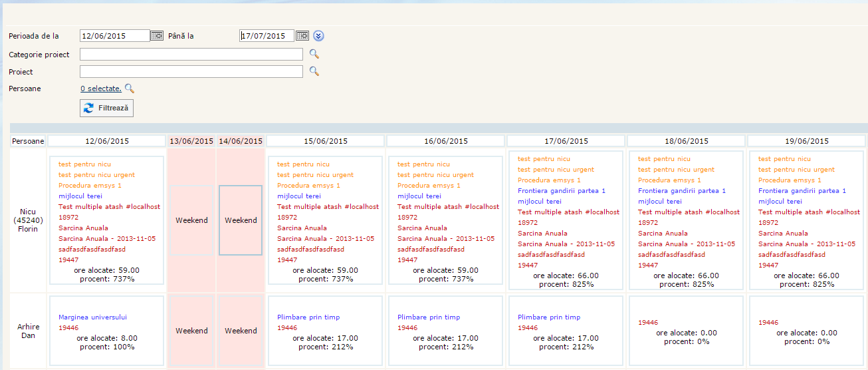
Task: Click the Categorie proiect text field
Action: tap(191, 55)
